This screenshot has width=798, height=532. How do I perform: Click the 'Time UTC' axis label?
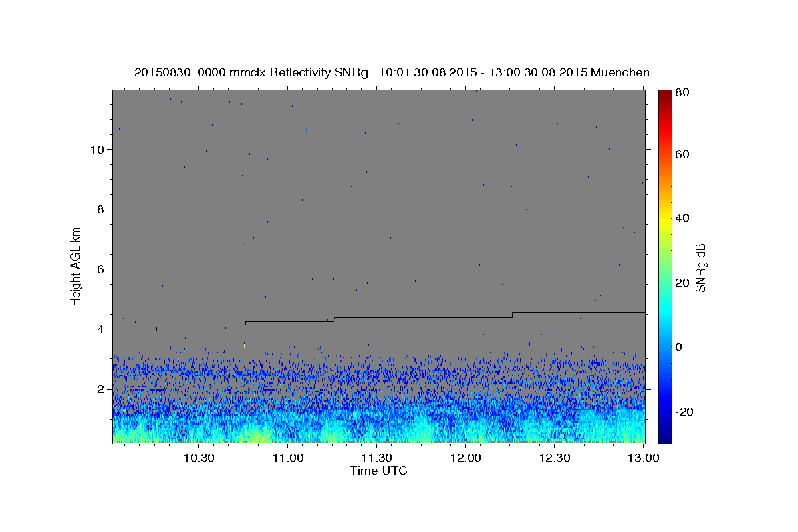point(378,471)
